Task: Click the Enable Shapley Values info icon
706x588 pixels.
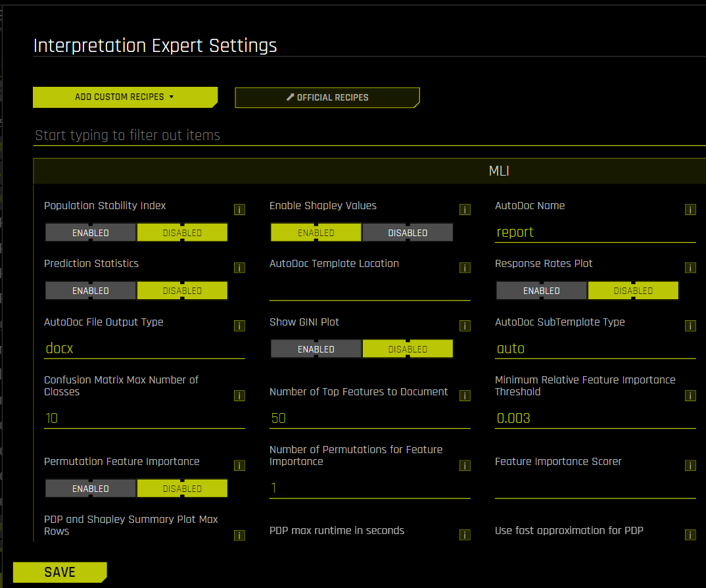Action: [x=465, y=209]
